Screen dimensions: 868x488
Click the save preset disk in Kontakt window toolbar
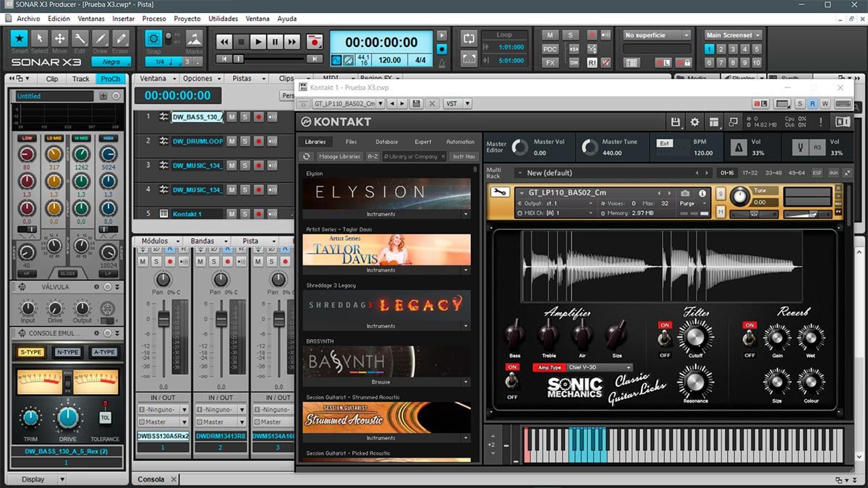pyautogui.click(x=416, y=103)
